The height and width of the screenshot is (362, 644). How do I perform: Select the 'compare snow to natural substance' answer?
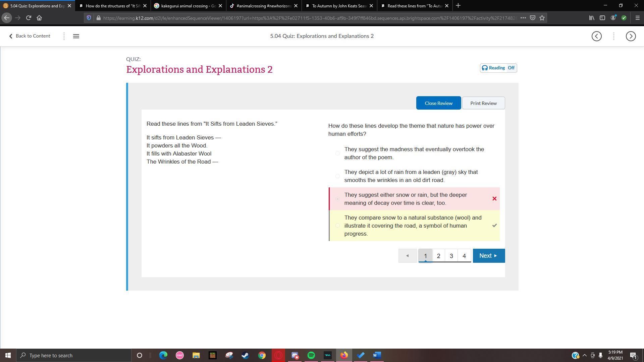[337, 226]
